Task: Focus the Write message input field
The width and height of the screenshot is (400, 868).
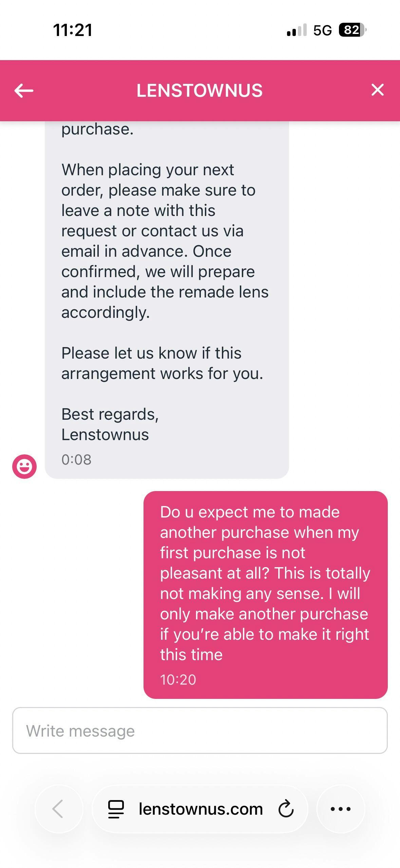Action: pyautogui.click(x=200, y=730)
